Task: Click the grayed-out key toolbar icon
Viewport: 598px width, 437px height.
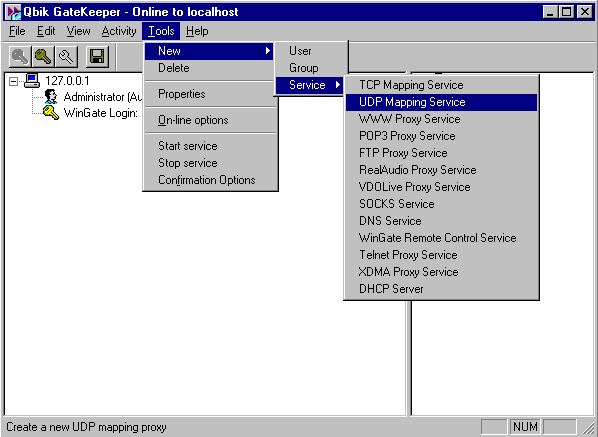Action: tap(20, 57)
